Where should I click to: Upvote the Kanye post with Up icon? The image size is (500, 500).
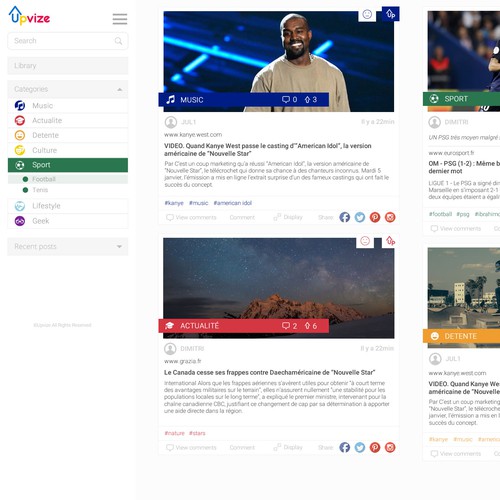point(390,14)
